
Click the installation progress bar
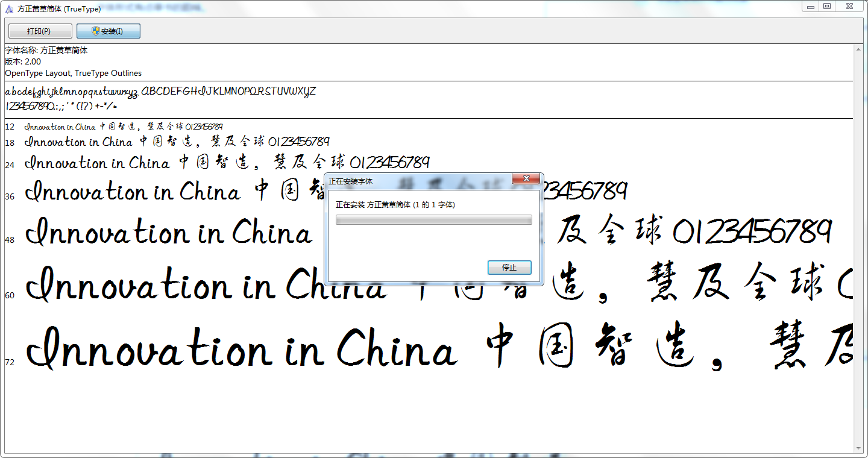tap(433, 219)
